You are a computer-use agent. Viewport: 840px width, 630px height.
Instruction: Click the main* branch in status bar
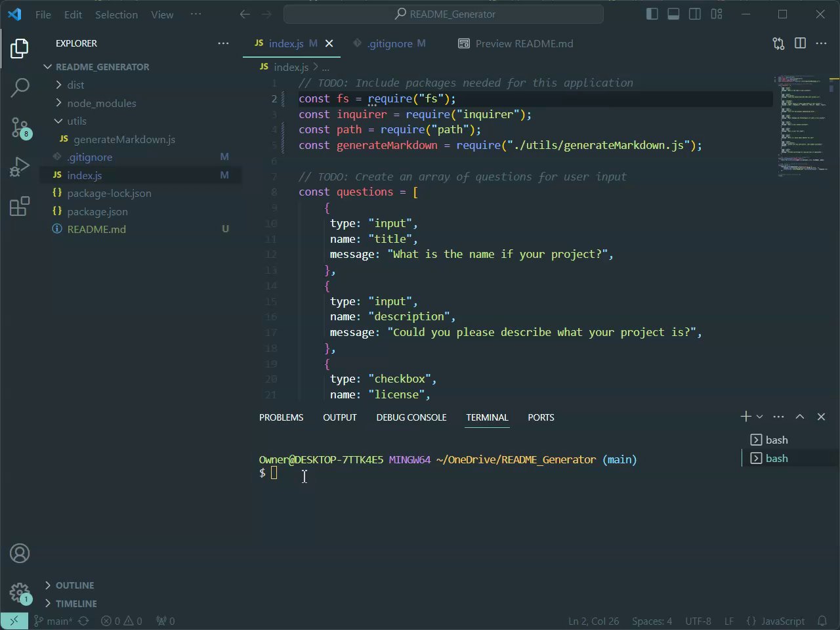(x=54, y=621)
